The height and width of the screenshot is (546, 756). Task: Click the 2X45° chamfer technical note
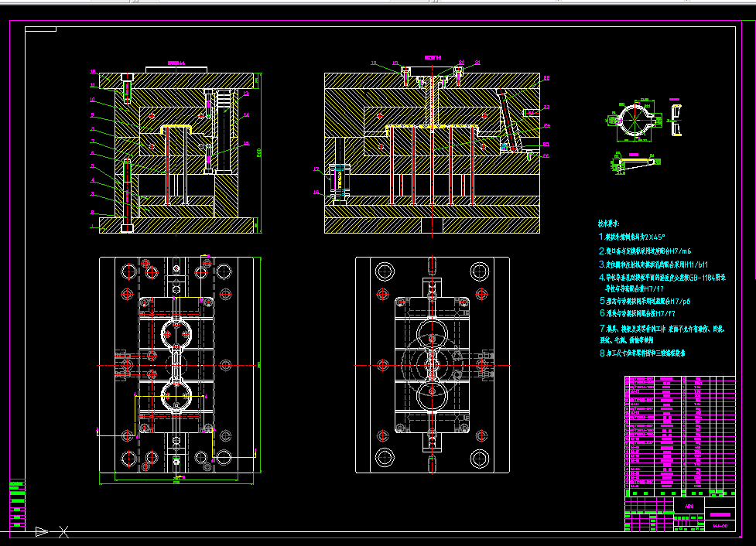pos(632,237)
